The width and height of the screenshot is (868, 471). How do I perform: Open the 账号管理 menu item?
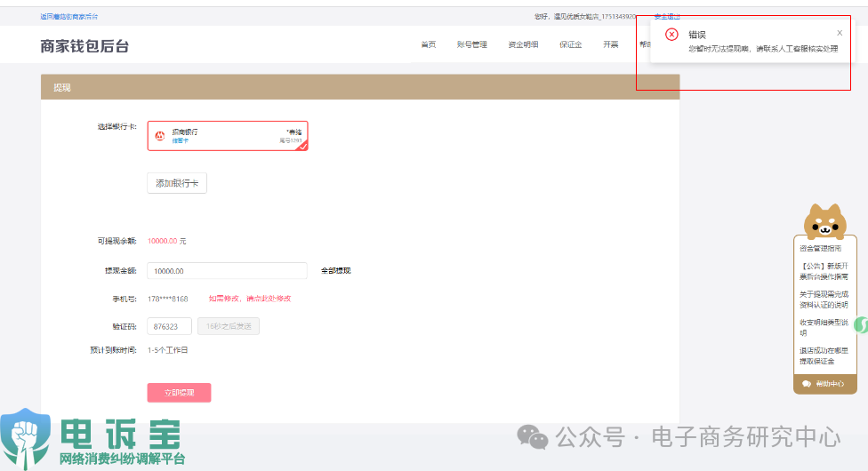click(x=471, y=44)
